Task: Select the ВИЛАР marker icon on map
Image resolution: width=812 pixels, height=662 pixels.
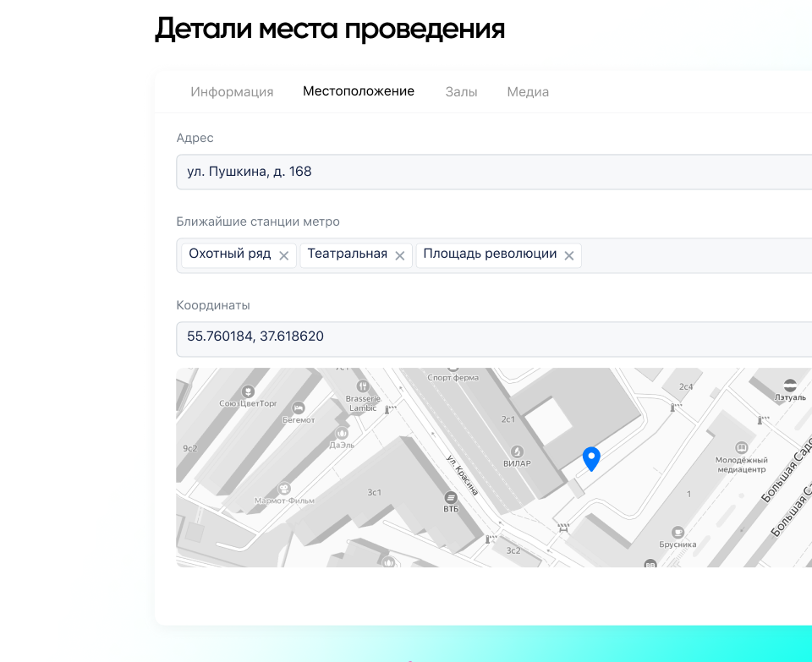Action: tap(516, 451)
